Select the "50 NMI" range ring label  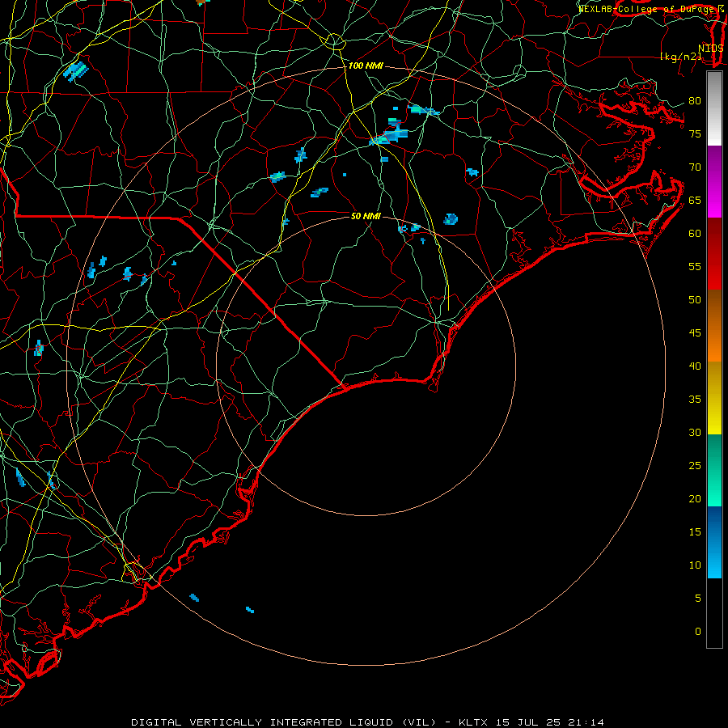point(366,216)
